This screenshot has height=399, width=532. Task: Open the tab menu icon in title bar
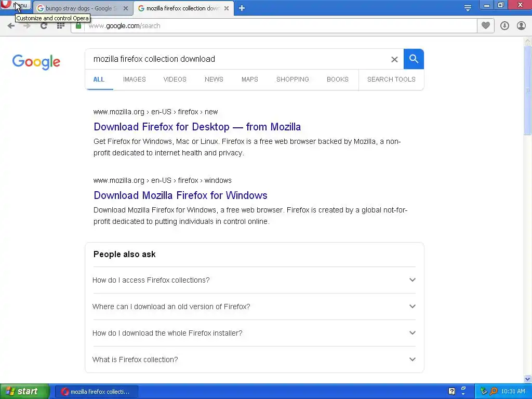pyautogui.click(x=468, y=8)
